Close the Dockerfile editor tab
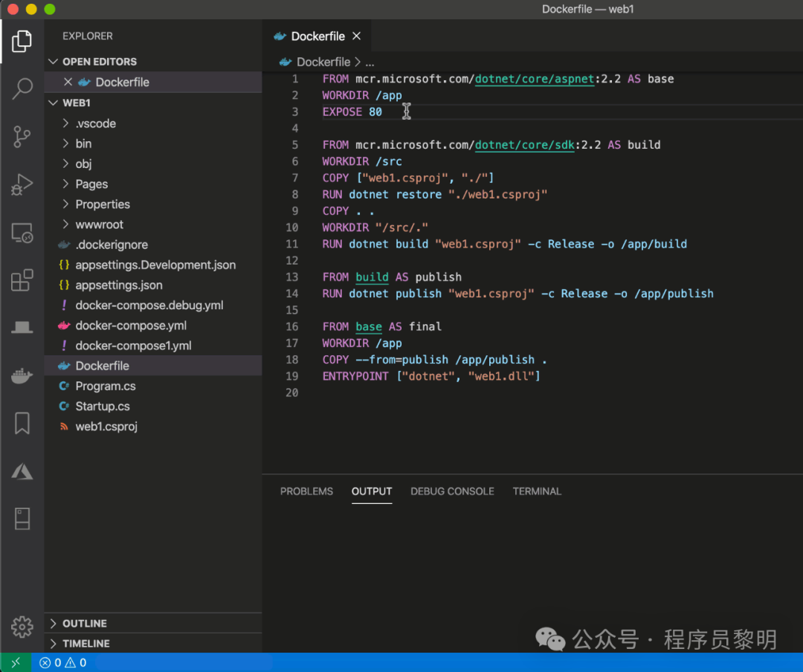The width and height of the screenshot is (803, 672). [357, 36]
